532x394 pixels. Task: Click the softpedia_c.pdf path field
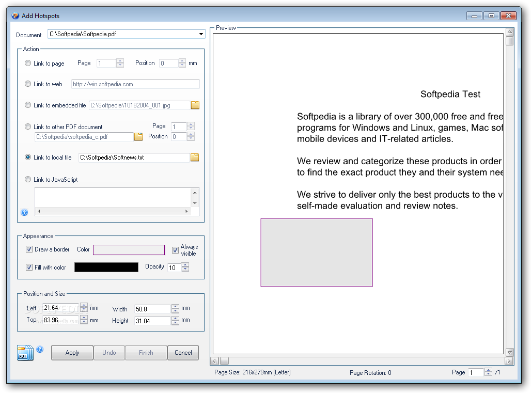tap(84, 137)
